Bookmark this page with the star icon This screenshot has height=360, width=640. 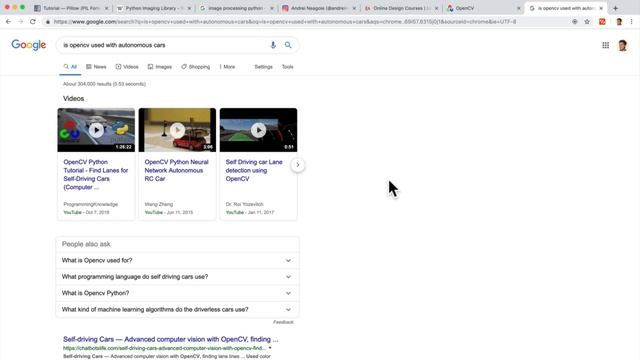tap(587, 22)
